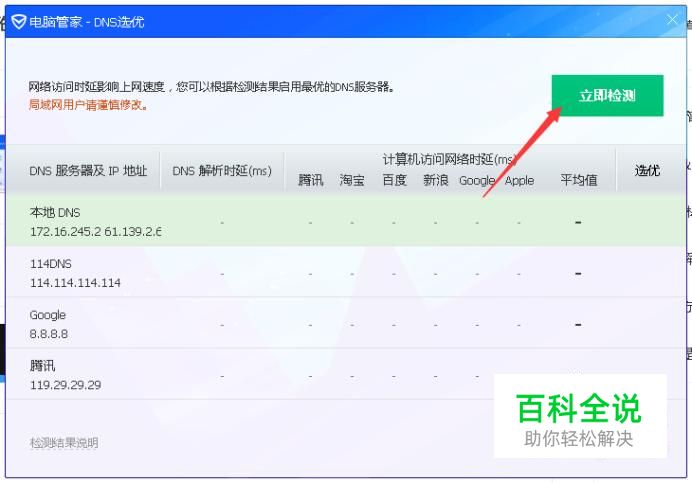Screen dimensions: 692x483
Task: Click the 电脑管家 - DNS选优 title text
Action: 86,22
